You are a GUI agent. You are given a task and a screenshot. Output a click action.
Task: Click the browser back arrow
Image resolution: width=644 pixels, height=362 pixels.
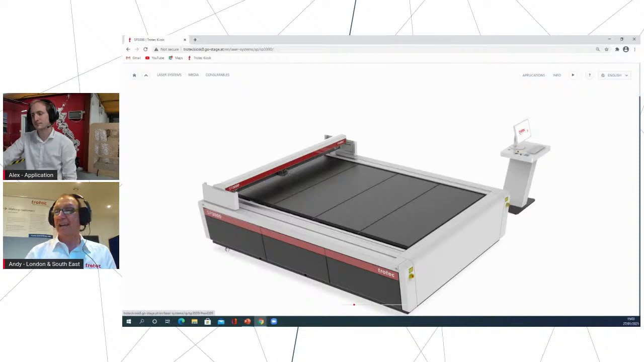tap(128, 49)
